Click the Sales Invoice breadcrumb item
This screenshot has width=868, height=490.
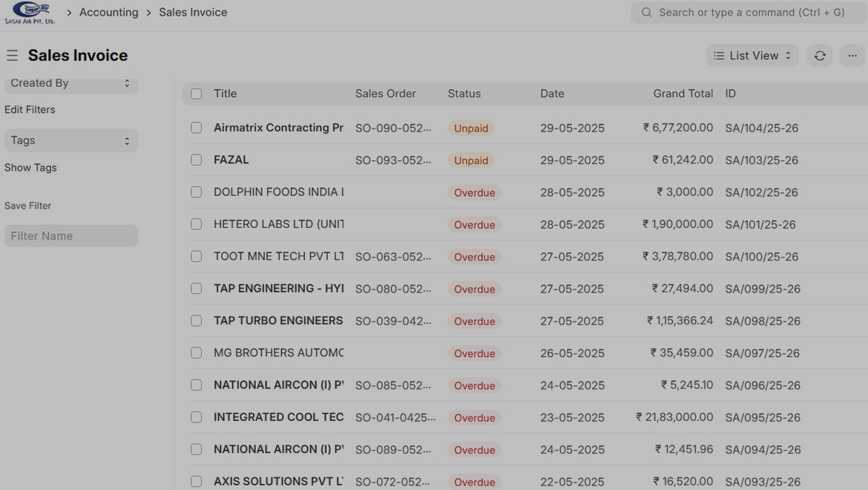pos(193,13)
